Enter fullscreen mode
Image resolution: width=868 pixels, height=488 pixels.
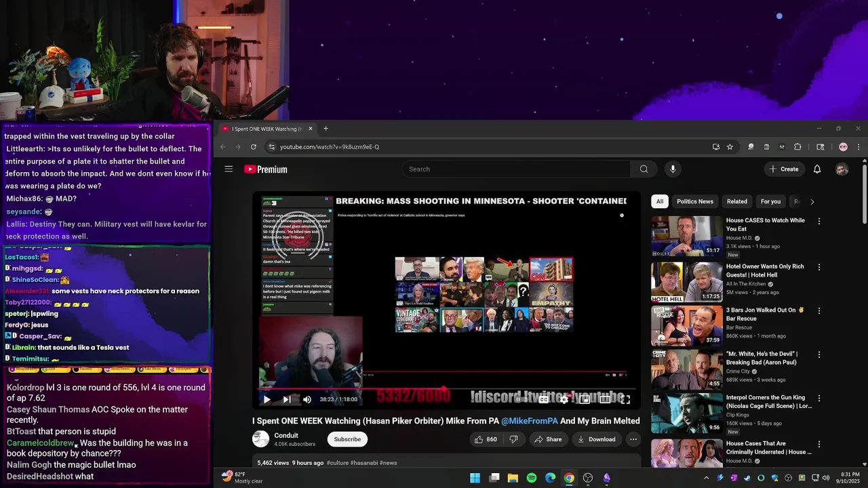click(x=625, y=400)
